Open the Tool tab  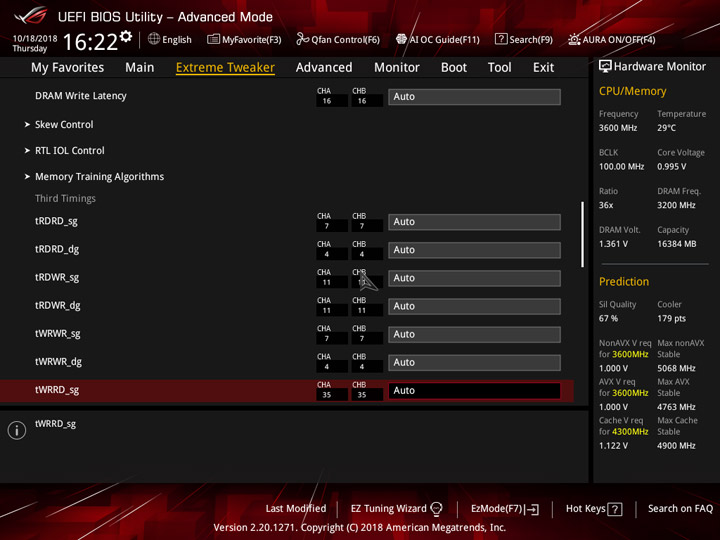500,68
